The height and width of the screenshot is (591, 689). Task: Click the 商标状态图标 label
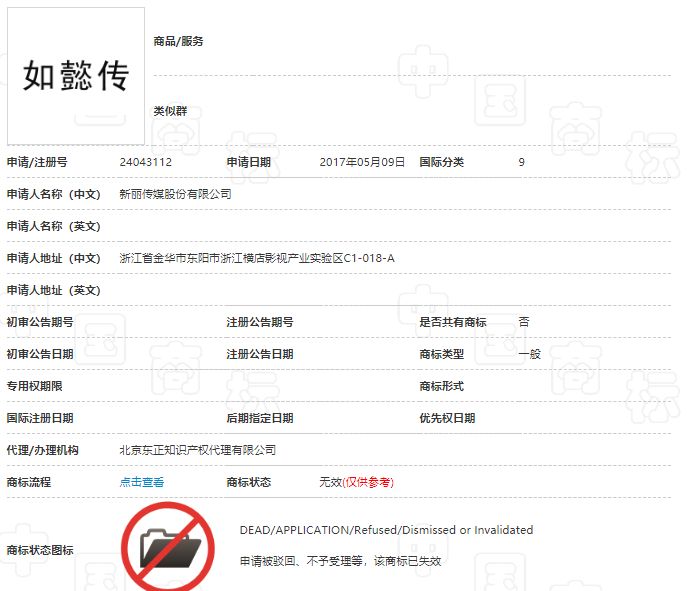pos(40,550)
